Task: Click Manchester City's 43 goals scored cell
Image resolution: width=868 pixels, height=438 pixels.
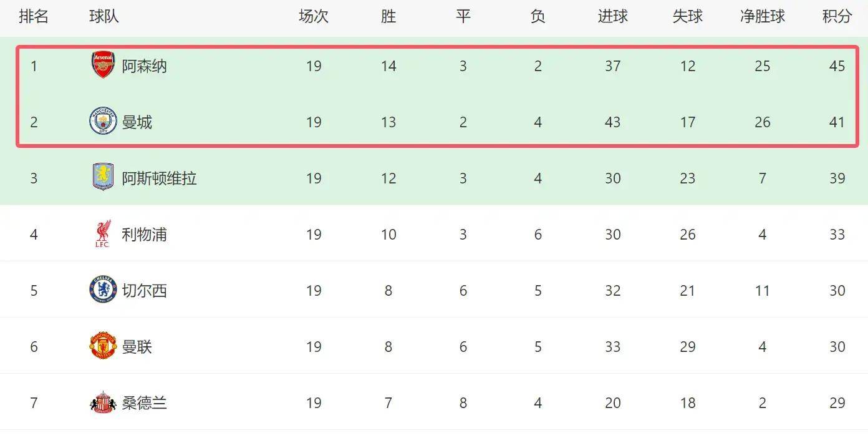Action: tap(612, 122)
